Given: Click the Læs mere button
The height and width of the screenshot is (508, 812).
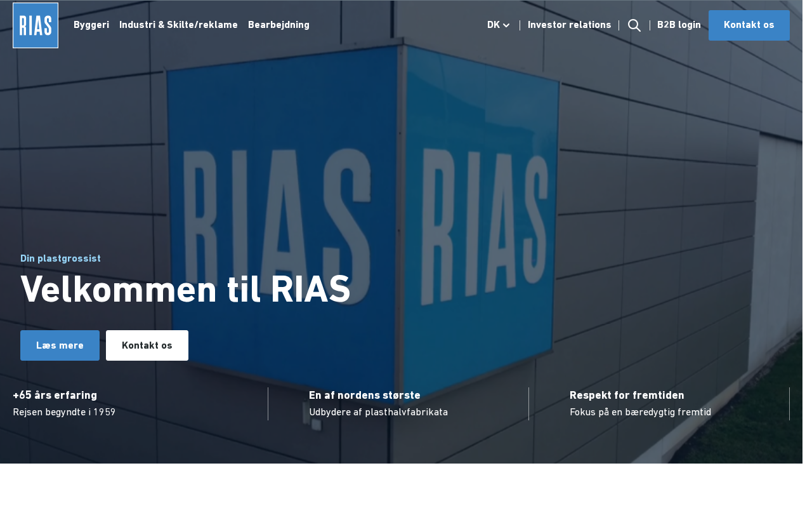Looking at the screenshot, I should point(60,345).
